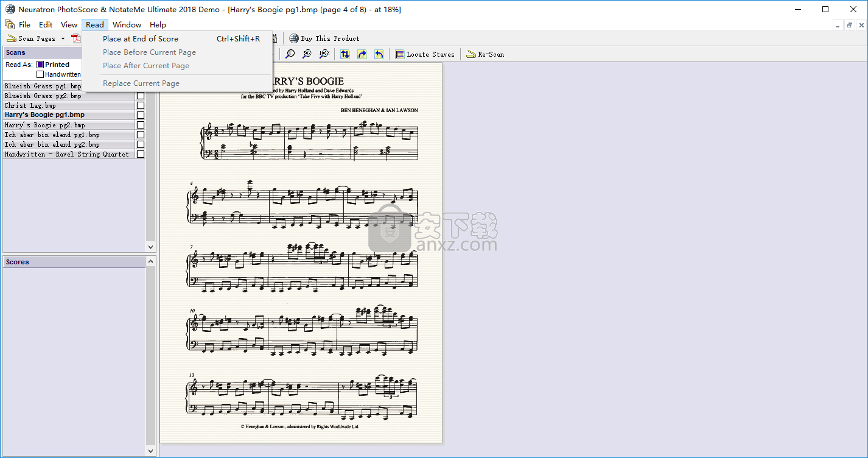Click the document icon beside File menu
Viewport: 868px width, 458px height.
[x=9, y=25]
